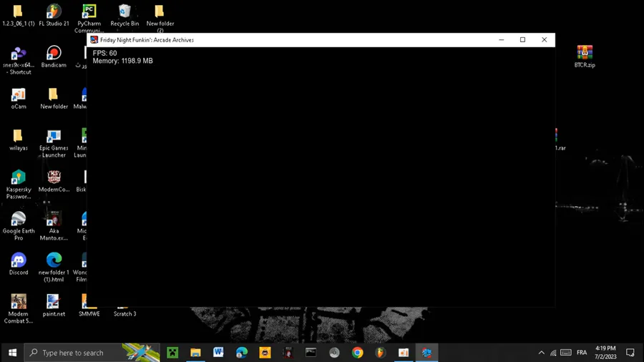This screenshot has width=644, height=362.
Task: Open Minecraft from the taskbar
Action: tap(172, 353)
